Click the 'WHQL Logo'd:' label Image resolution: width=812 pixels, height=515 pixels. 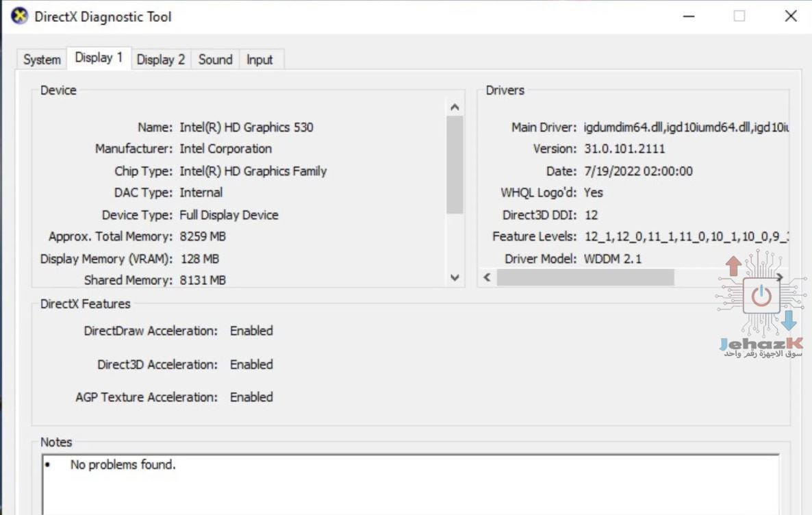click(538, 192)
